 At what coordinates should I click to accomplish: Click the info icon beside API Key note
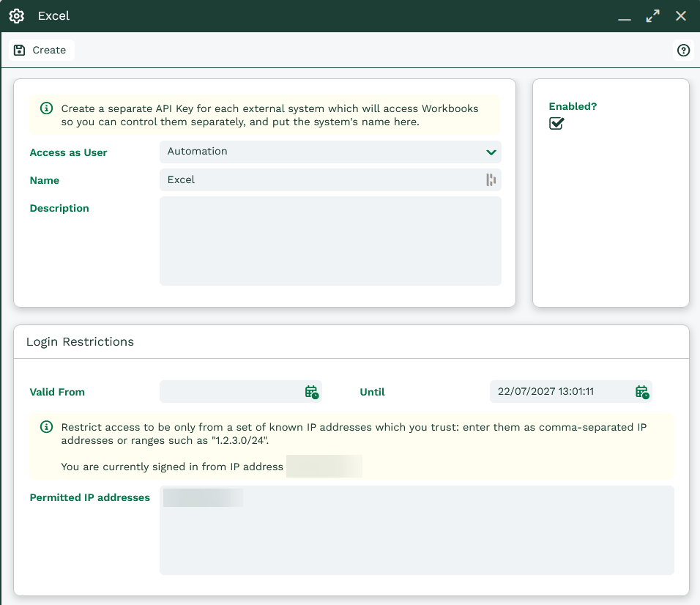tap(46, 108)
